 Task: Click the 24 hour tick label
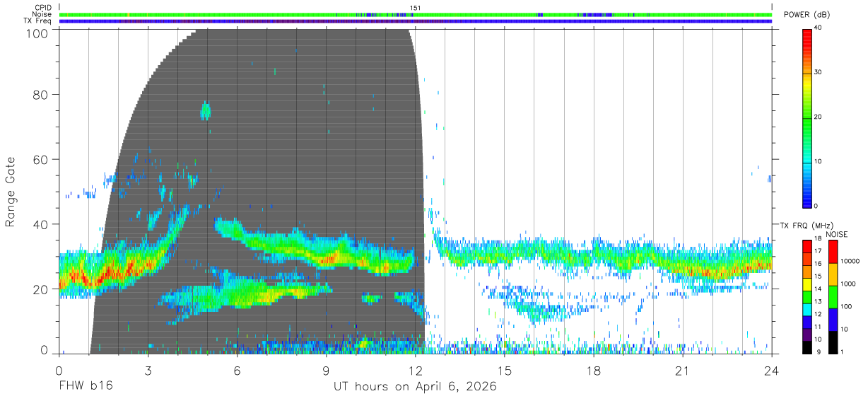pyautogui.click(x=772, y=371)
